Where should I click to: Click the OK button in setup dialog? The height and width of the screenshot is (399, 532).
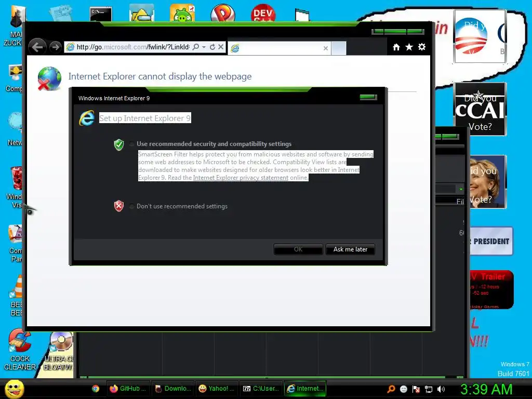coord(298,249)
